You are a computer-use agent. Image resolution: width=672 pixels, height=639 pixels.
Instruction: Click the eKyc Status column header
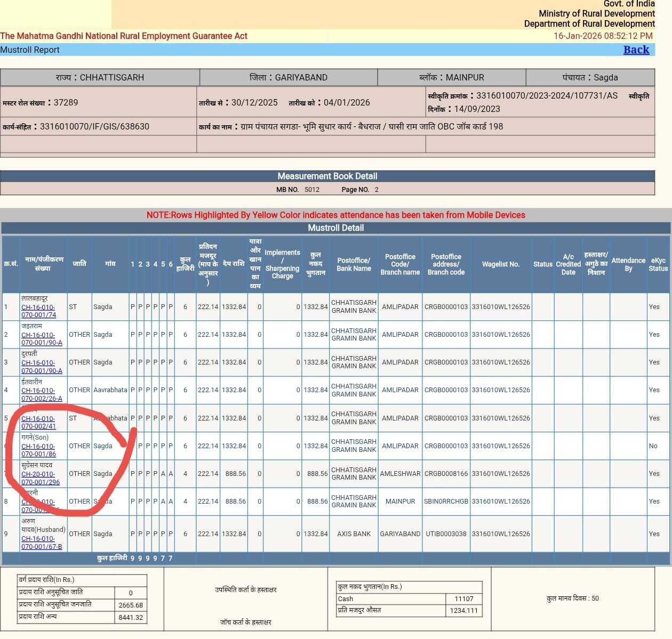(x=658, y=264)
